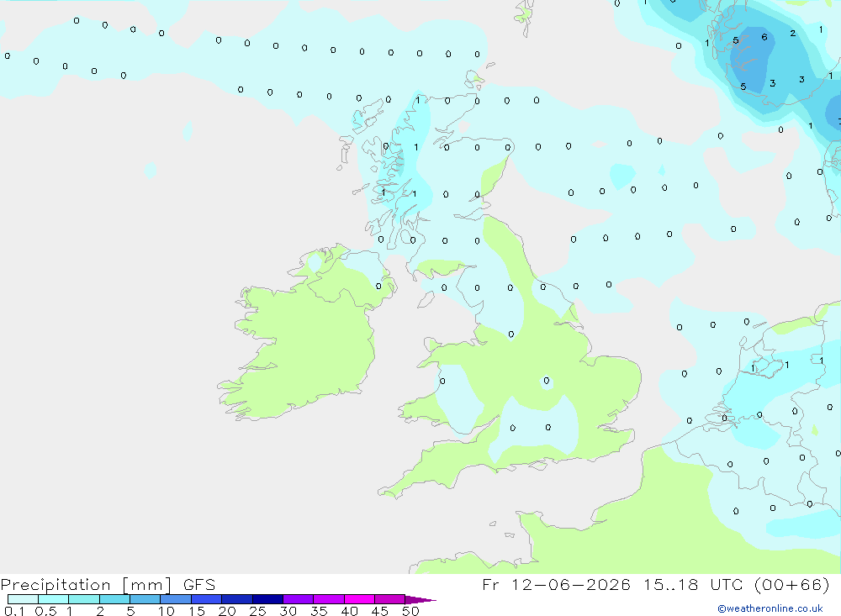This screenshot has height=616, width=841.
Task: Click the above-50 arrow tip of the legend
Action: tap(420, 600)
